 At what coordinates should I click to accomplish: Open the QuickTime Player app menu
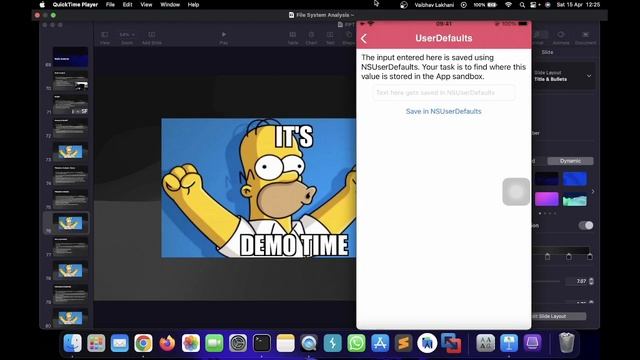(75, 5)
